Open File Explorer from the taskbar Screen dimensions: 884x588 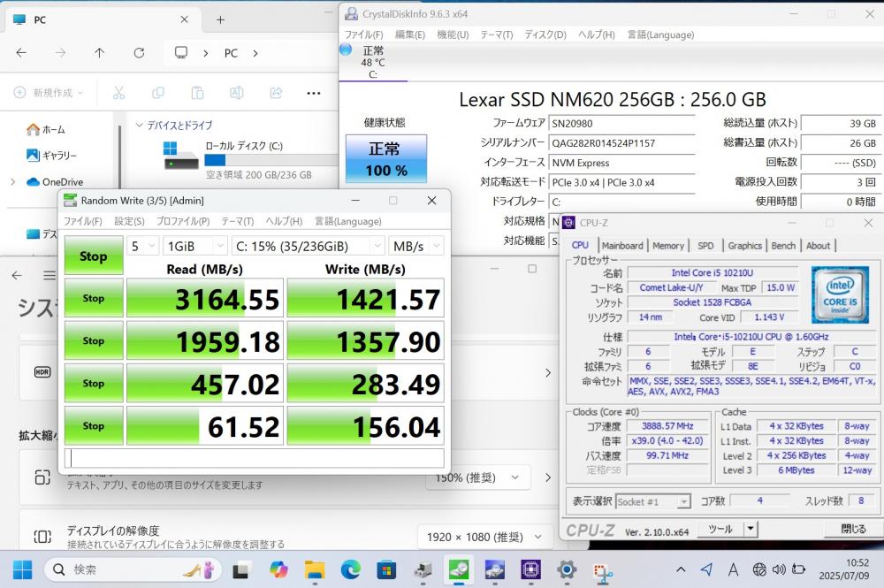pyautogui.click(x=315, y=570)
